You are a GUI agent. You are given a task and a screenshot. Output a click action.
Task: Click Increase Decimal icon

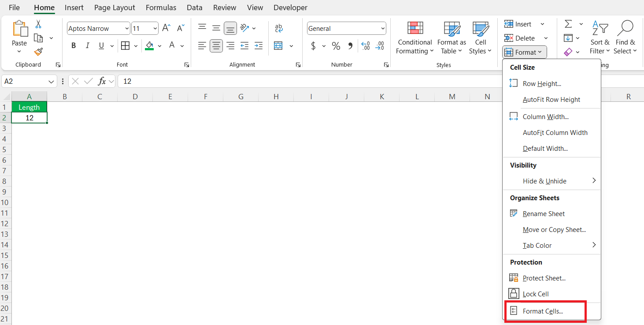pyautogui.click(x=365, y=46)
